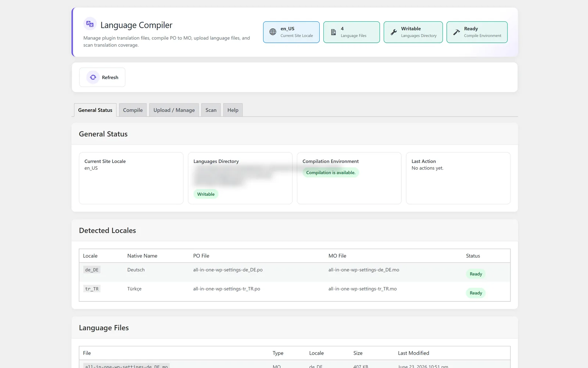The image size is (588, 368).
Task: Click the Detected Locales section heading
Action: click(x=107, y=230)
